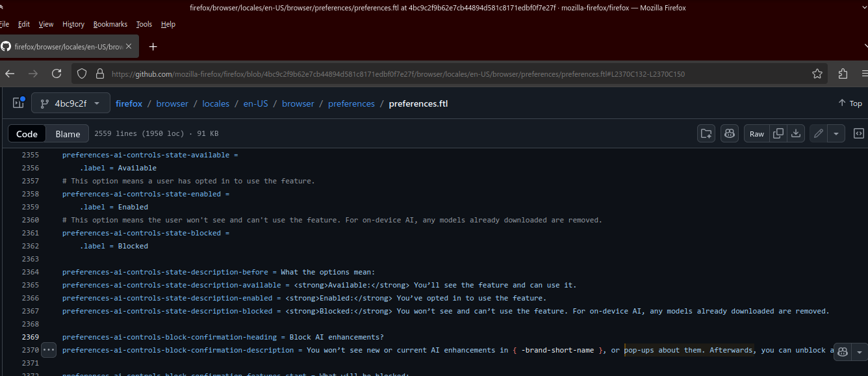Follow the en-US breadcrumb link

(255, 103)
